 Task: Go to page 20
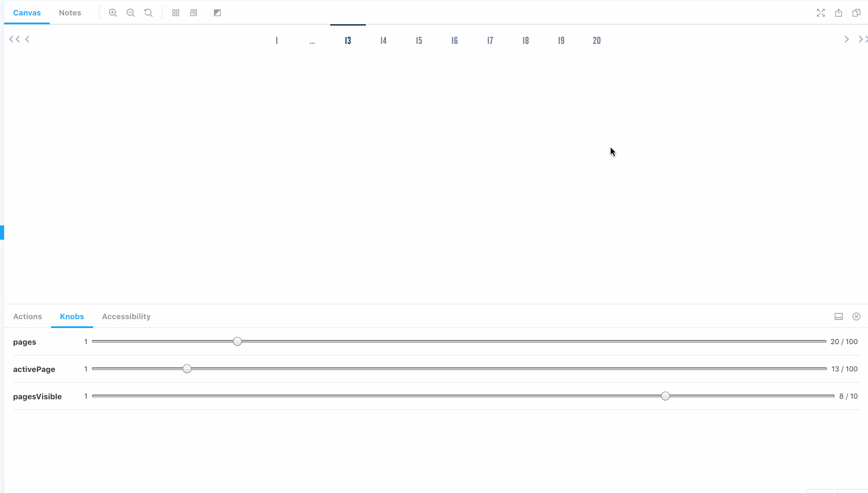[x=597, y=40]
